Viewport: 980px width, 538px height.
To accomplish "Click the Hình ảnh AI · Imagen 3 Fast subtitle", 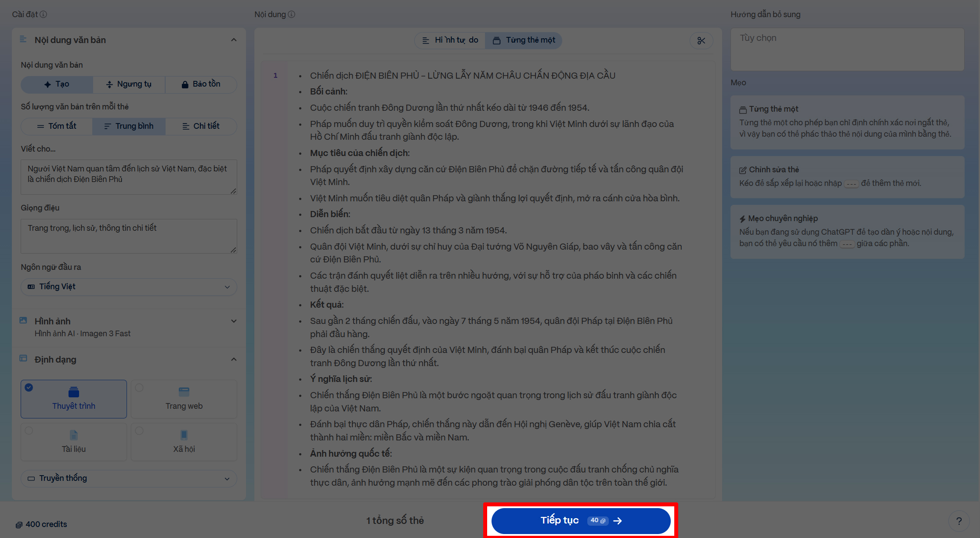I will pyautogui.click(x=83, y=334).
